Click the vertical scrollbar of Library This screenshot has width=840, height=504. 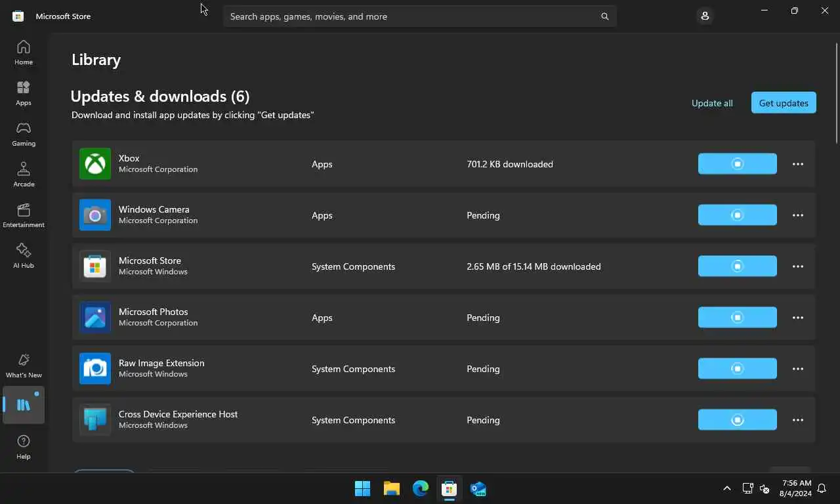pyautogui.click(x=837, y=92)
